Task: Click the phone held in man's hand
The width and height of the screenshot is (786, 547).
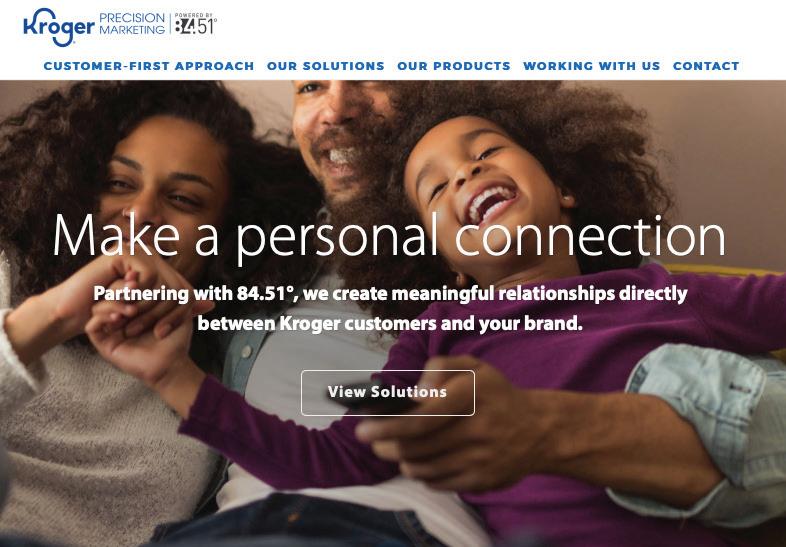Action: (x=373, y=399)
